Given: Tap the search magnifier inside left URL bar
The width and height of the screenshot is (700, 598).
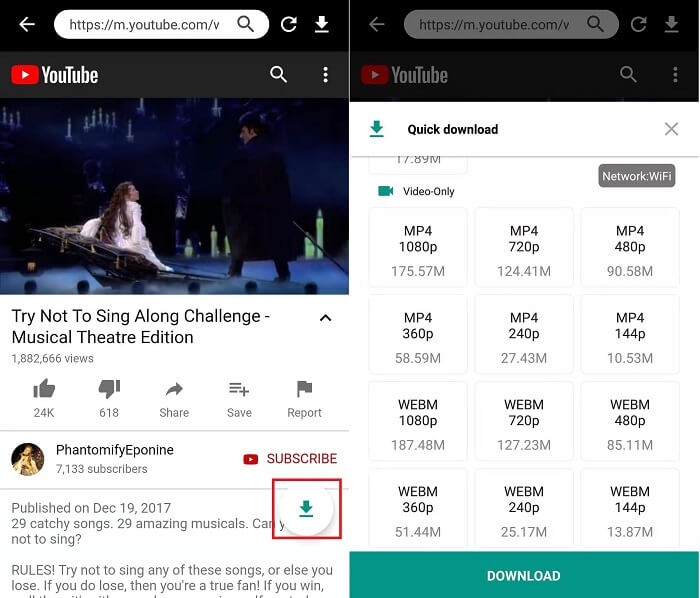Looking at the screenshot, I should 246,24.
